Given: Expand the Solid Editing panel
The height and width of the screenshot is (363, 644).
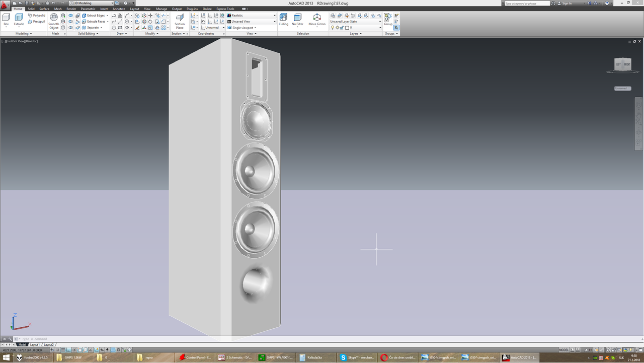Looking at the screenshot, I should [x=88, y=34].
